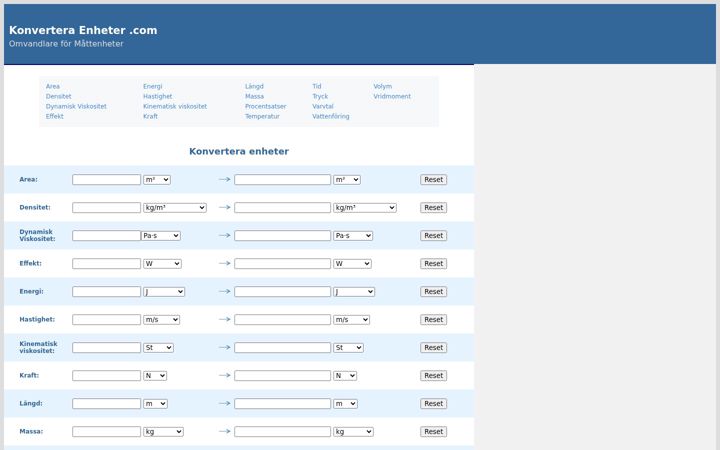
Task: Open Kinematisk viskositet target St dropdown
Action: click(x=348, y=348)
